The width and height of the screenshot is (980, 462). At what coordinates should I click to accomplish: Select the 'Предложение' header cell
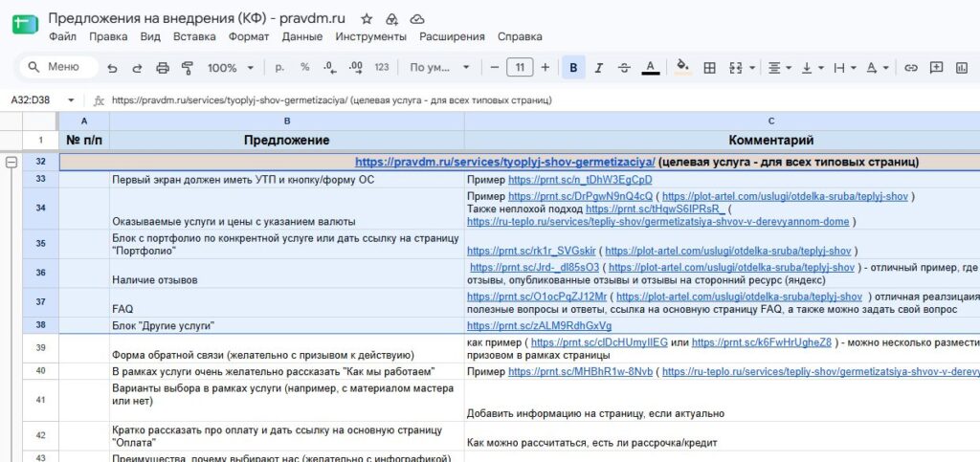[287, 140]
